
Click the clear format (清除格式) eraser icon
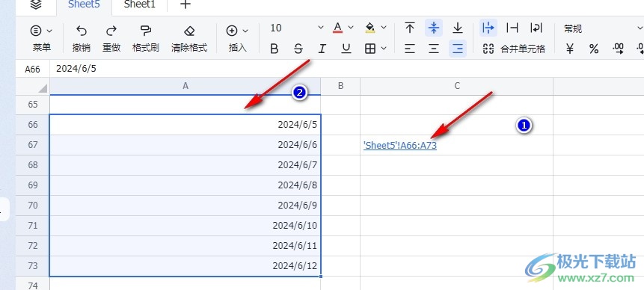click(189, 31)
